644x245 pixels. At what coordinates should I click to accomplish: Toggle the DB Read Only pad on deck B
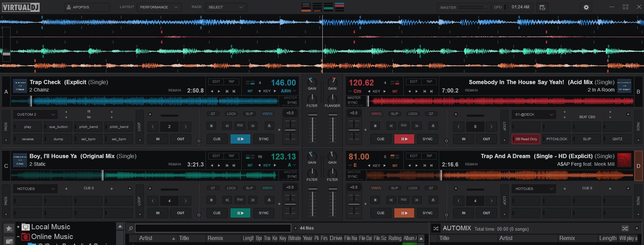coord(526,139)
